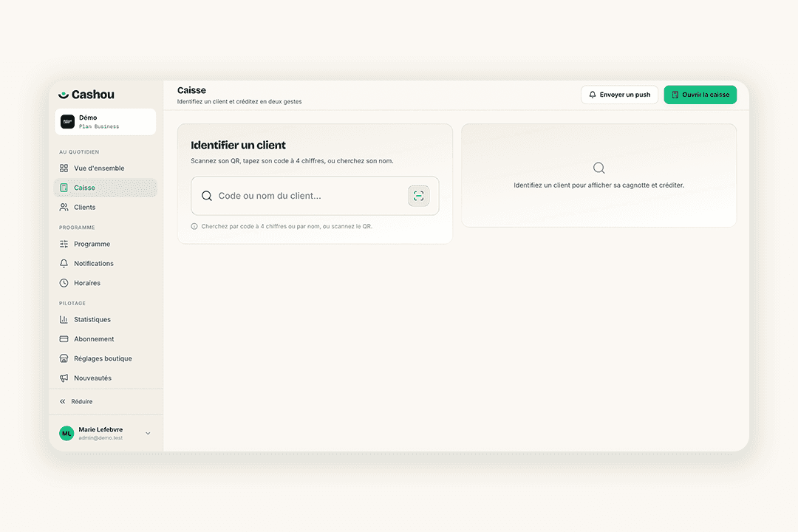Collapse the sidebar with Réduire
The height and width of the screenshot is (532, 798).
(x=76, y=402)
